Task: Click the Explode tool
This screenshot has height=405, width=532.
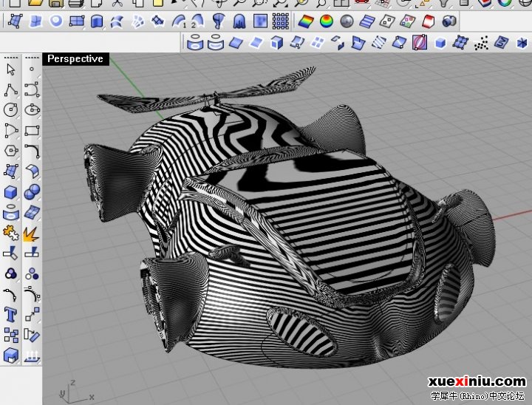Action: click(31, 234)
